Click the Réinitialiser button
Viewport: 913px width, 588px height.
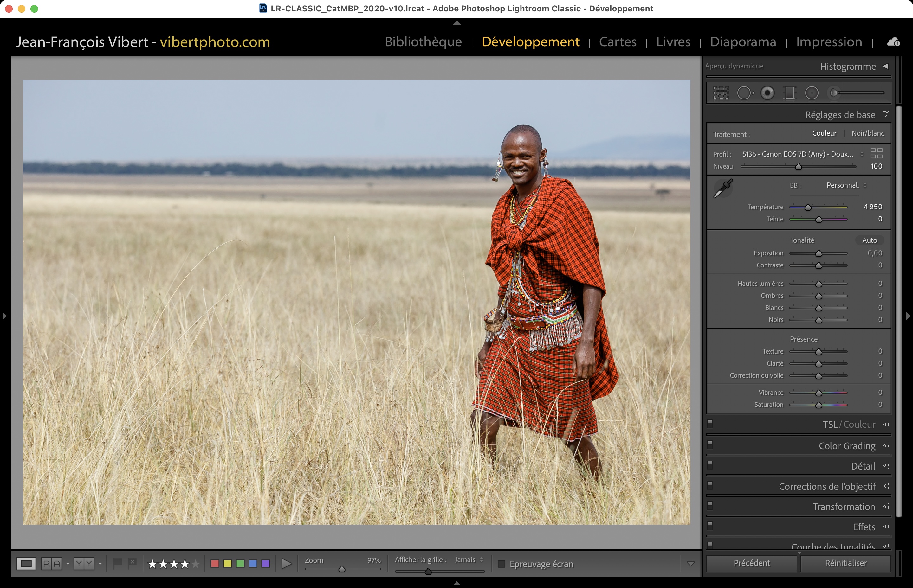point(845,563)
